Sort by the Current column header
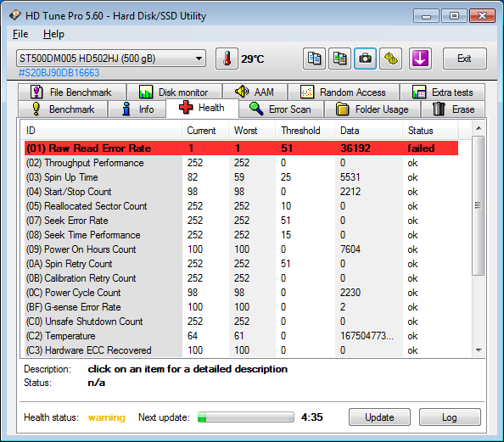The height and width of the screenshot is (442, 504). click(x=205, y=131)
